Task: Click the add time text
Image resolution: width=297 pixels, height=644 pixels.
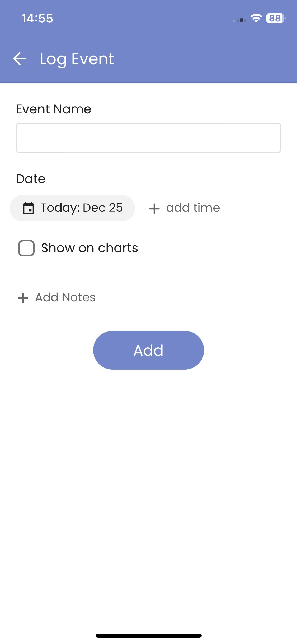Action: 193,208
